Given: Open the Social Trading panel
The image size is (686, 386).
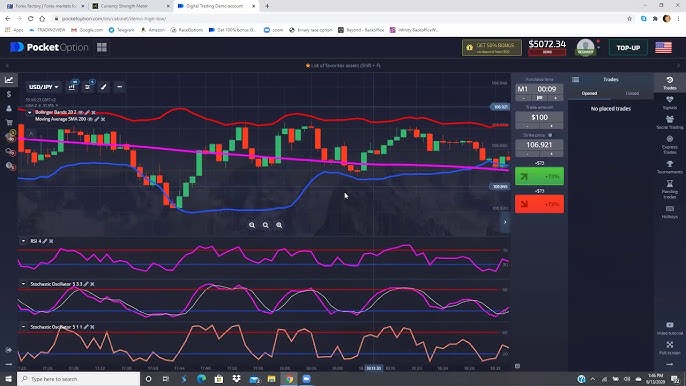Looking at the screenshot, I should coord(669,122).
